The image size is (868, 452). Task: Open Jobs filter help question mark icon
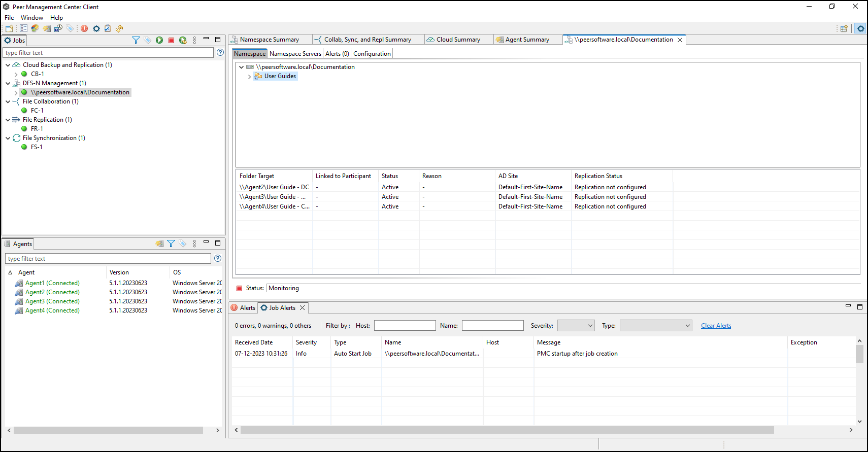point(220,52)
